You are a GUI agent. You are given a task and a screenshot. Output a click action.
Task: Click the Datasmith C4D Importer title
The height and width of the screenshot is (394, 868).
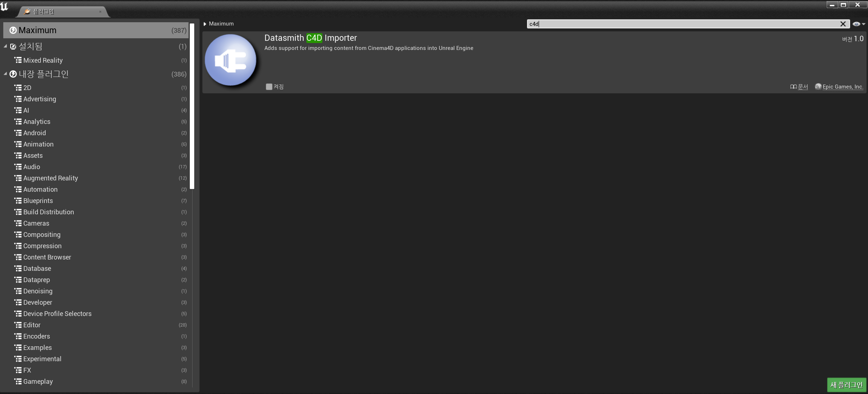(x=310, y=38)
